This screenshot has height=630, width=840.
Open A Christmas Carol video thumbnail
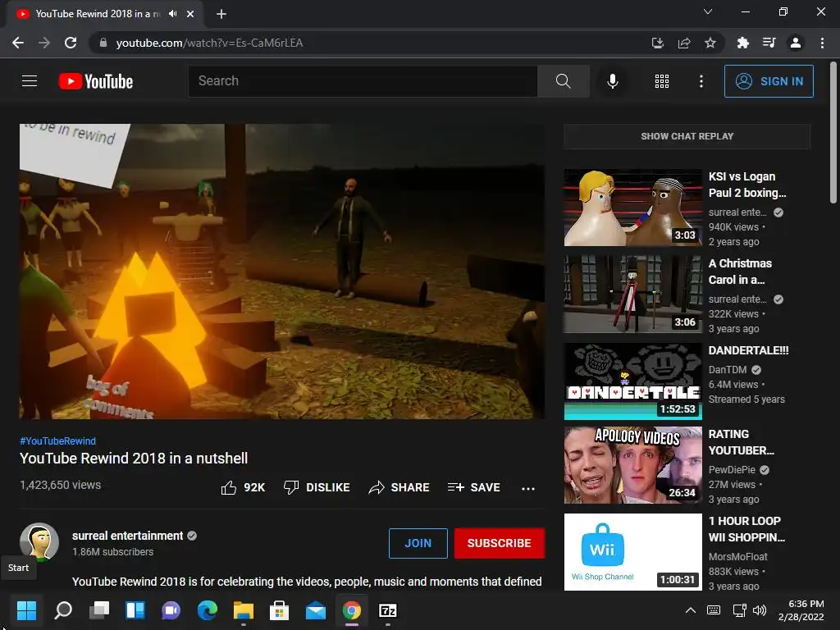pyautogui.click(x=632, y=294)
